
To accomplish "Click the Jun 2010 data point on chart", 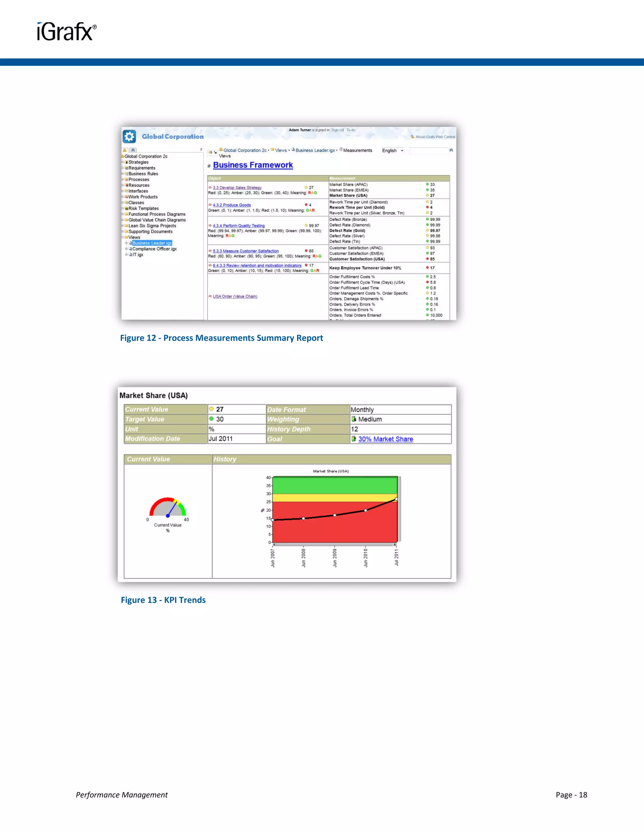I will coord(365,510).
